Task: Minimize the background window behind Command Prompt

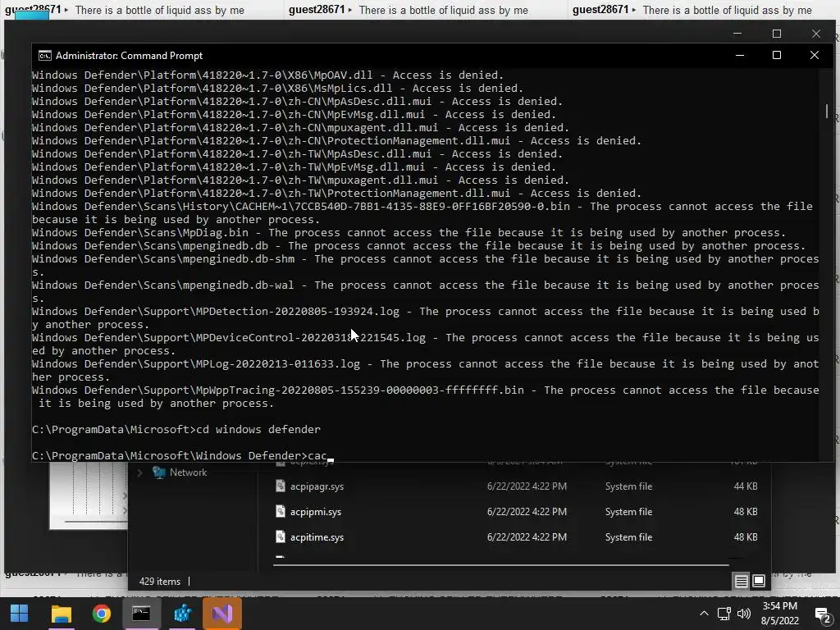Action: (x=737, y=34)
